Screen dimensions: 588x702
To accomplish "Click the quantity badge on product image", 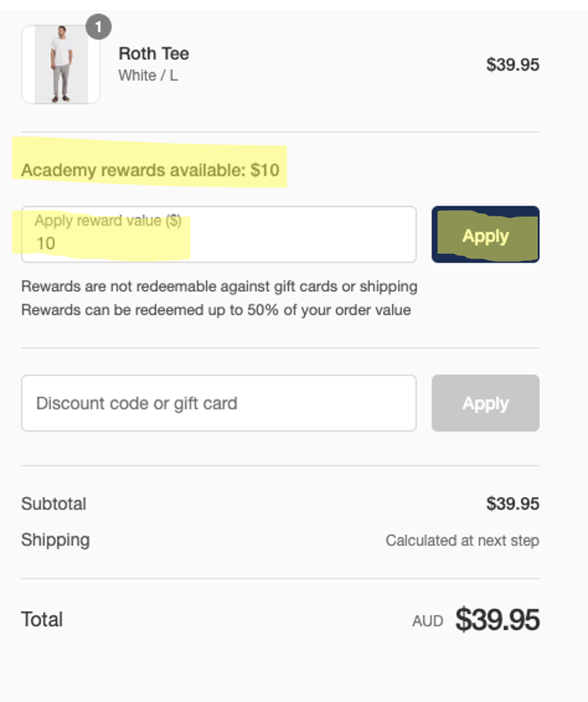I will pyautogui.click(x=99, y=27).
